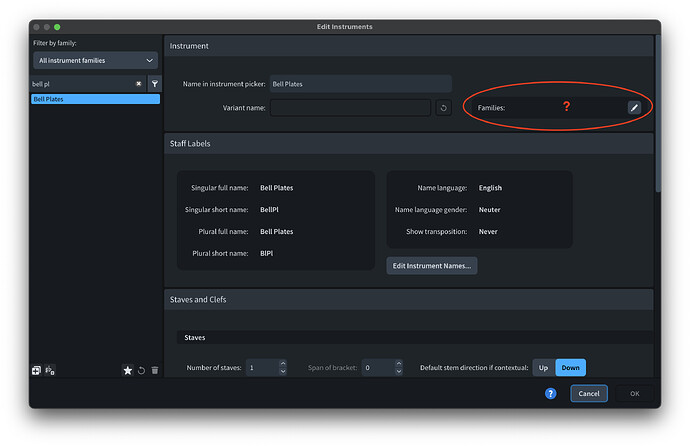Click the star save-as-default icon
The width and height of the screenshot is (690, 446).
click(128, 370)
